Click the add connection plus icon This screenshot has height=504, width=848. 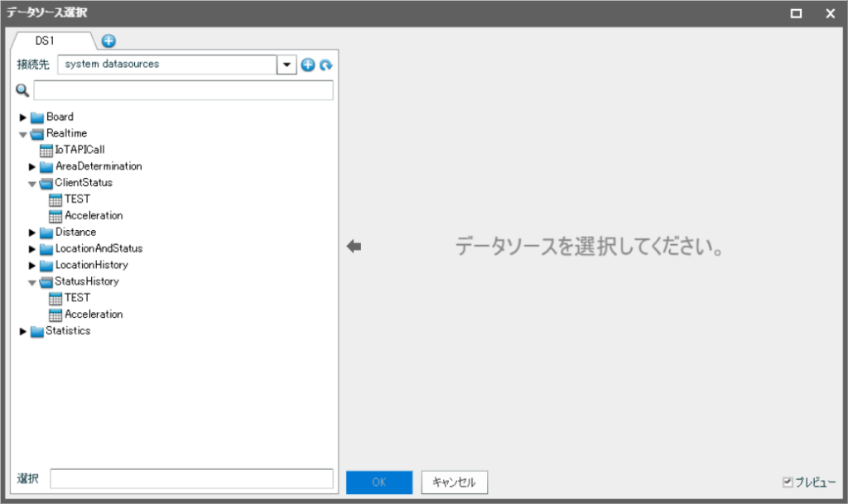308,65
